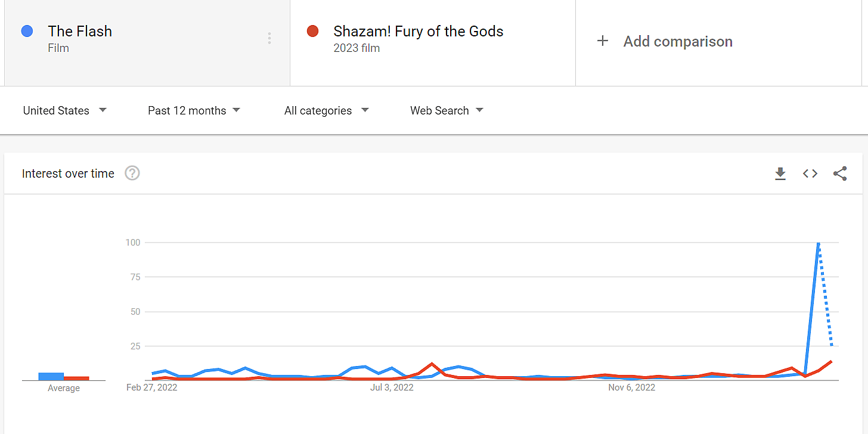Click the Nov 6, 2022 axis label
The width and height of the screenshot is (868, 434).
pyautogui.click(x=631, y=387)
